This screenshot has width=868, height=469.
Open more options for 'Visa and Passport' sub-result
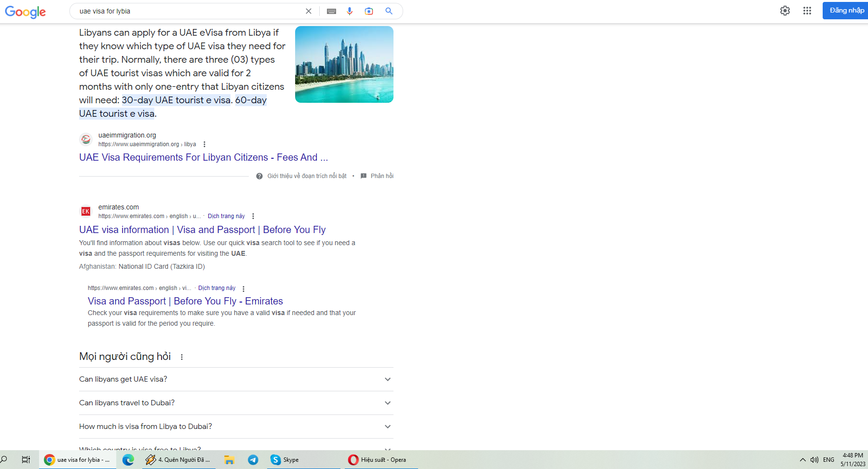tap(244, 289)
